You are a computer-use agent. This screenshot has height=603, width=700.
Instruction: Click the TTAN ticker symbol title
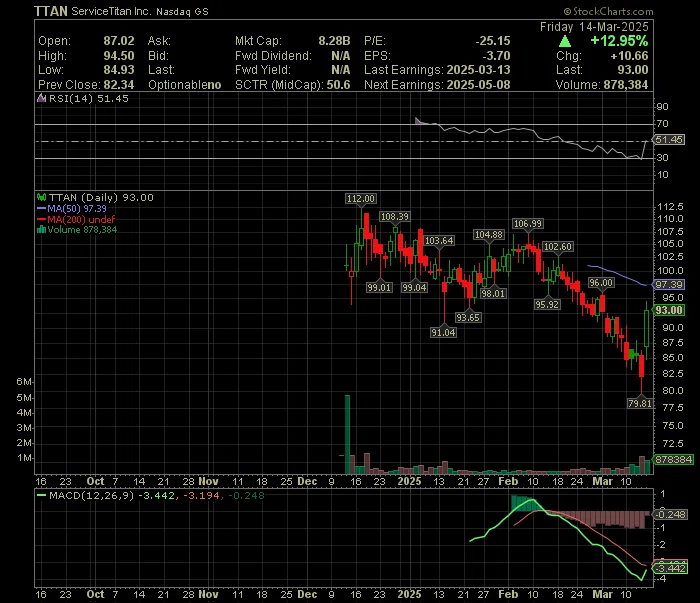click(x=51, y=11)
